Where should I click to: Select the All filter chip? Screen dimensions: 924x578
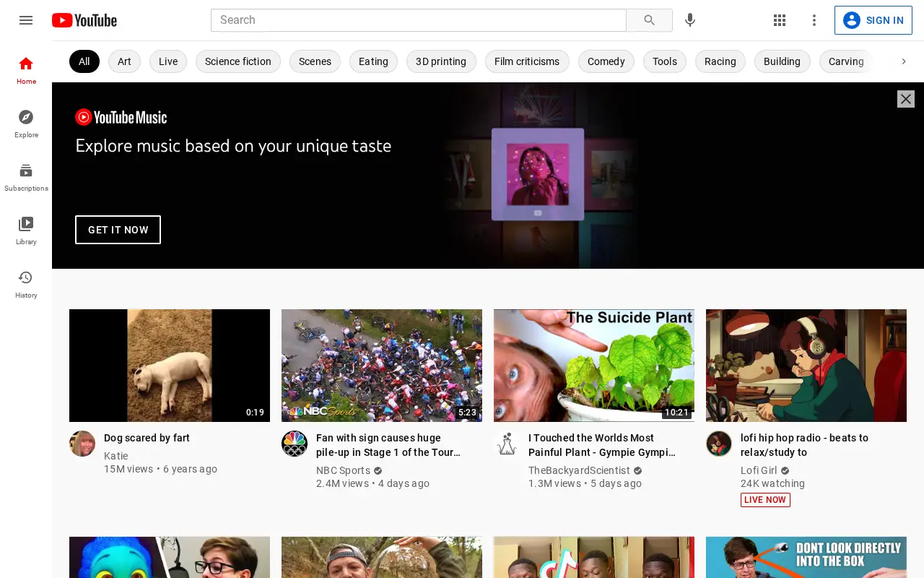coord(84,61)
